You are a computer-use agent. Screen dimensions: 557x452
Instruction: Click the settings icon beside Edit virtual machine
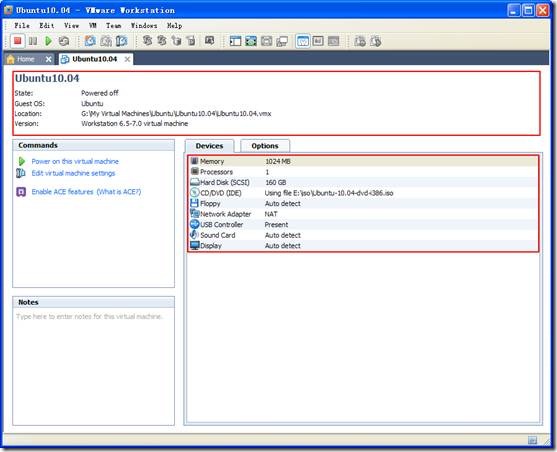coord(21,173)
